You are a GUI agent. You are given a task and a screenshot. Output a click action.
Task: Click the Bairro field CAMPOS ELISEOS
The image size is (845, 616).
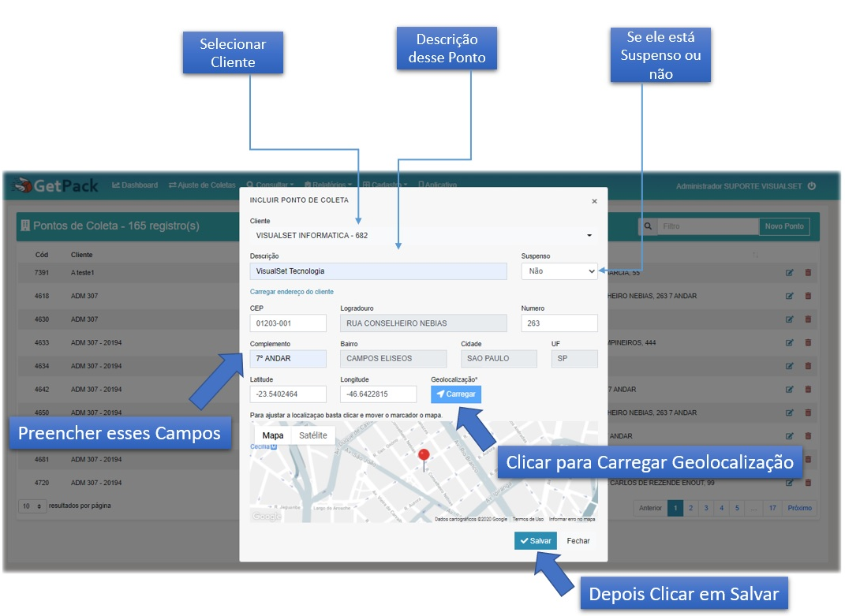click(394, 358)
